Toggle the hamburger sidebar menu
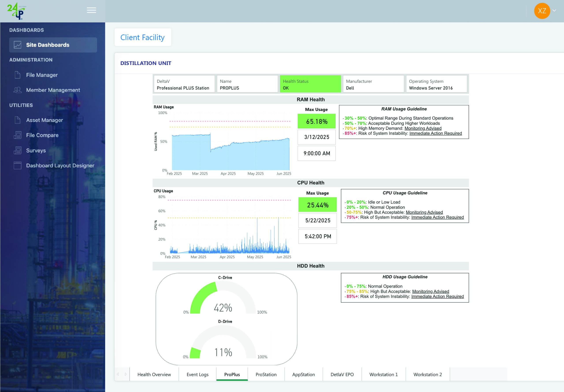 pyautogui.click(x=91, y=10)
